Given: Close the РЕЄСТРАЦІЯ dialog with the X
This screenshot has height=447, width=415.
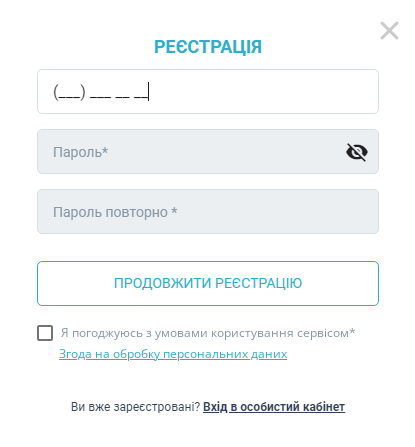Looking at the screenshot, I should 389,31.
